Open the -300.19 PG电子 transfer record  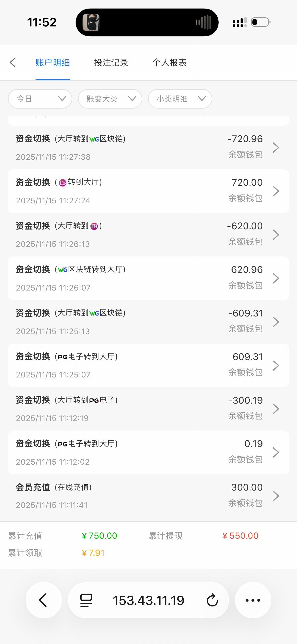[148, 409]
